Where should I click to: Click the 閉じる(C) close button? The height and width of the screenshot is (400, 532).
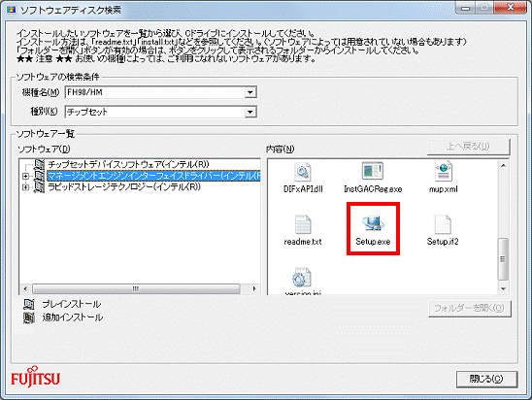pos(486,379)
